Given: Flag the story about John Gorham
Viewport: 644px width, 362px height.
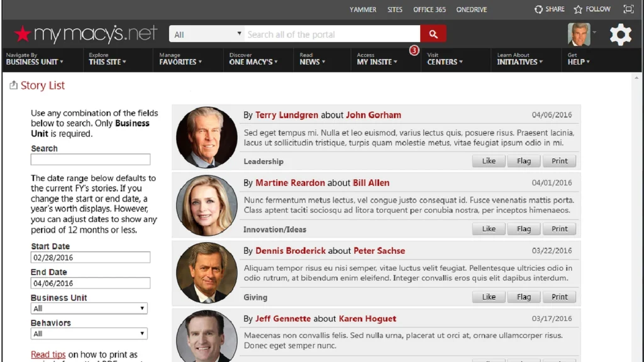Looking at the screenshot, I should [524, 161].
